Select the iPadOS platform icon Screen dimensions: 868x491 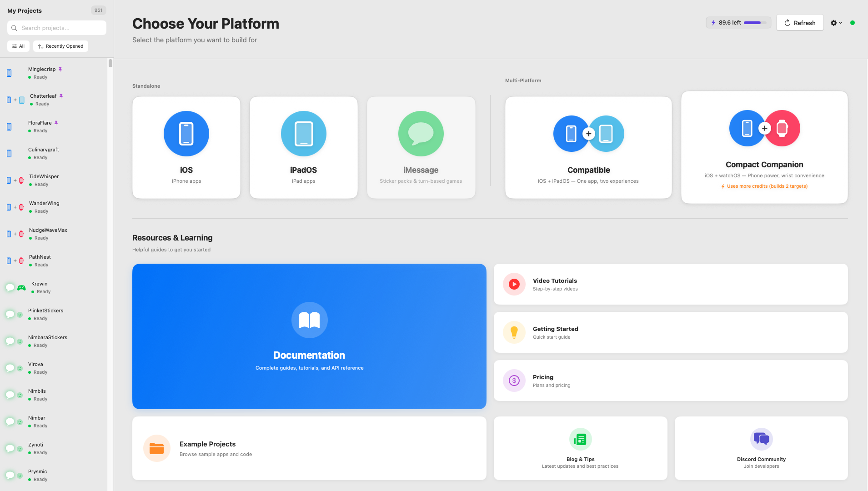click(x=303, y=133)
